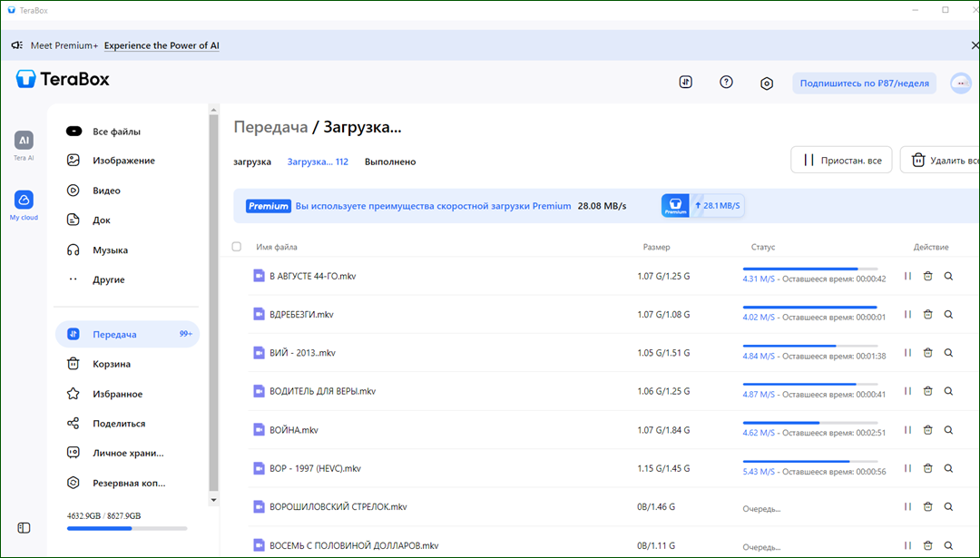This screenshot has height=558, width=980.
Task: Pause upload of В АВГУСТЕ 44-ГО.mkv
Action: [907, 276]
